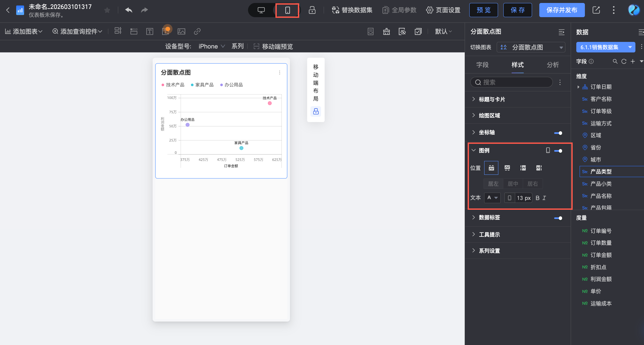Insert a text box widget
The height and width of the screenshot is (345, 644).
[x=150, y=31]
